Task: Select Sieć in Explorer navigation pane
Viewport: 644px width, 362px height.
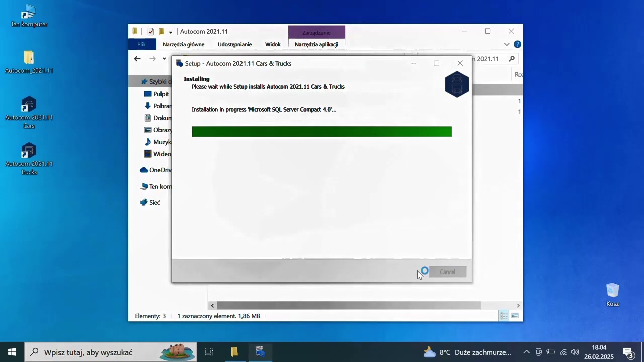Action: coord(150,202)
